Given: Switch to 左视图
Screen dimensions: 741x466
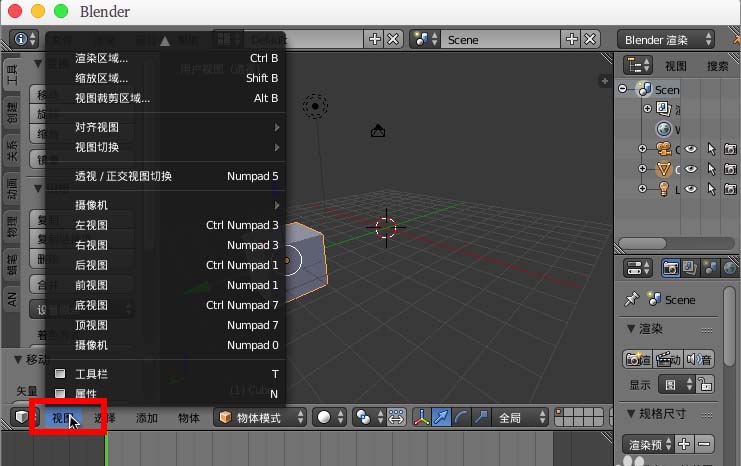Looking at the screenshot, I should 166,225.
